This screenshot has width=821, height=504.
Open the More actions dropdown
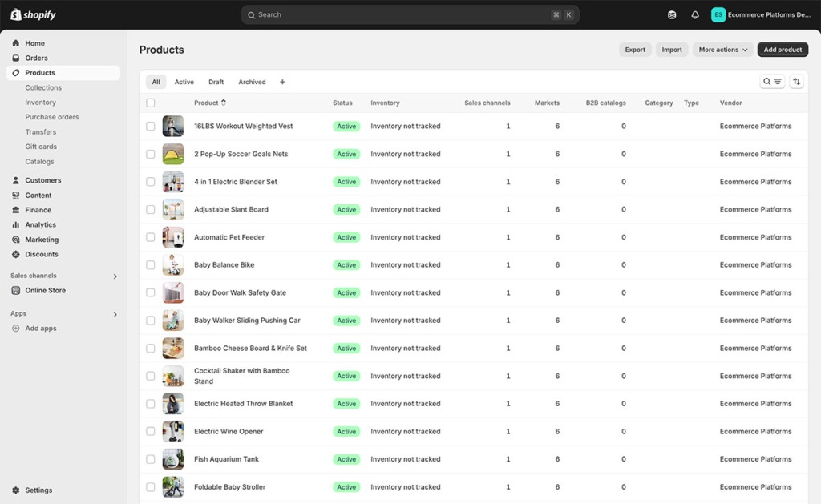pyautogui.click(x=721, y=49)
